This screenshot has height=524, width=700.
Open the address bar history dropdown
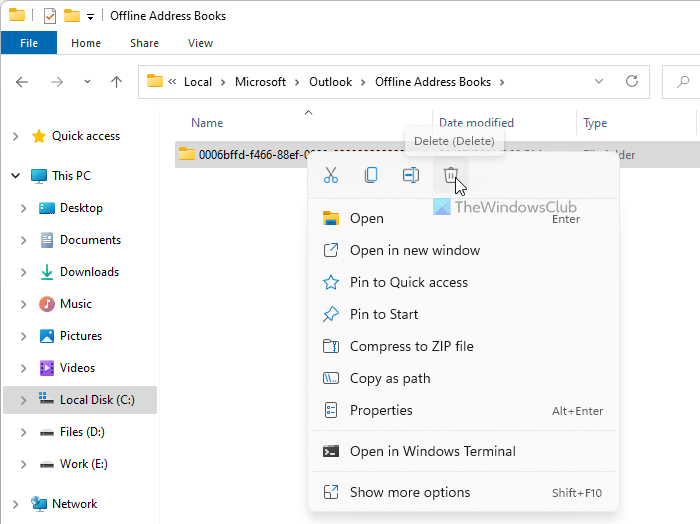(599, 82)
